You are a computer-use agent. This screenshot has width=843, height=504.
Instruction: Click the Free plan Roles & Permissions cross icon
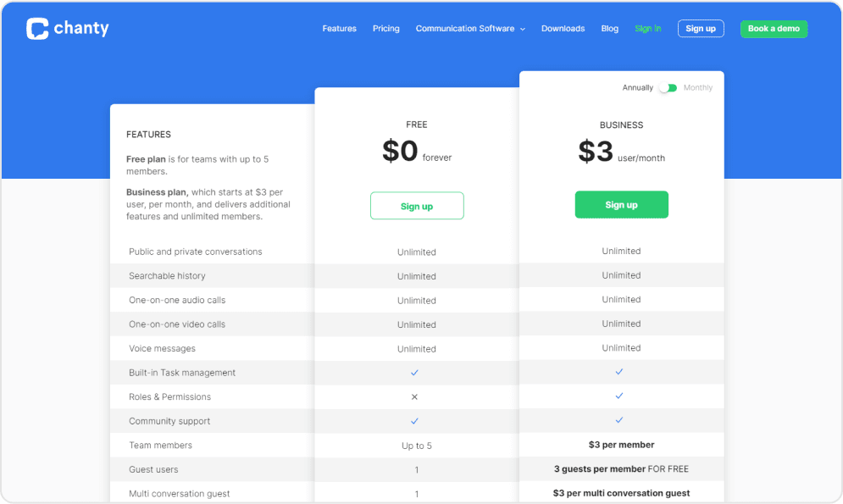point(415,397)
